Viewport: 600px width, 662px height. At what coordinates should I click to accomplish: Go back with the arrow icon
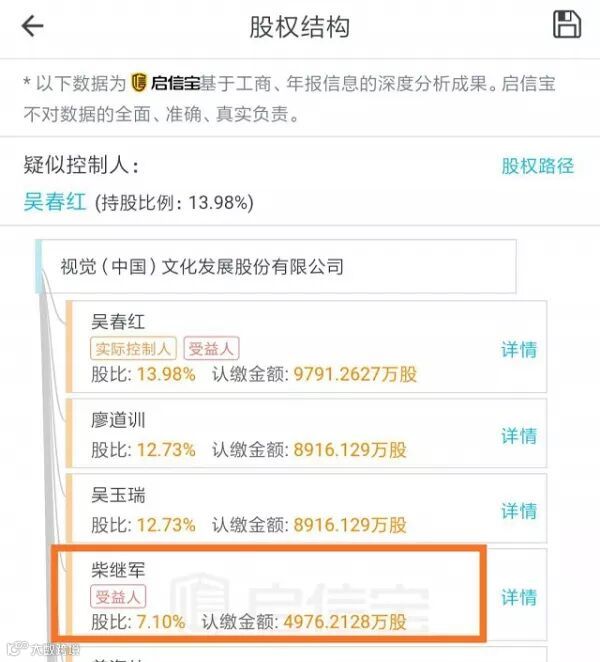pos(33,26)
